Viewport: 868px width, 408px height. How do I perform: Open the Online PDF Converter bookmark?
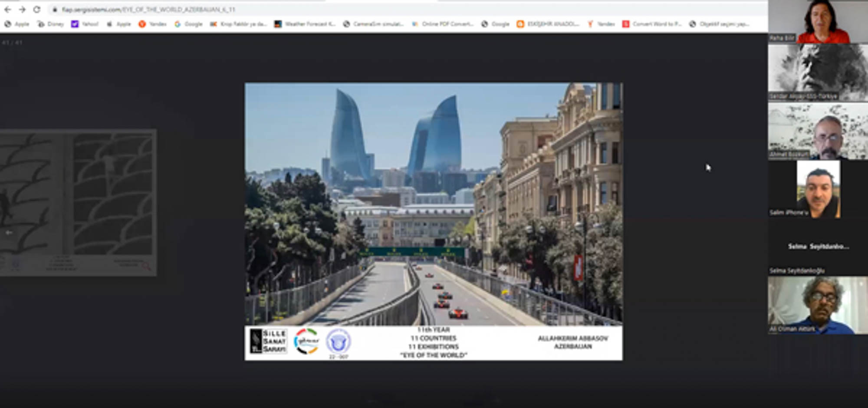click(x=443, y=24)
